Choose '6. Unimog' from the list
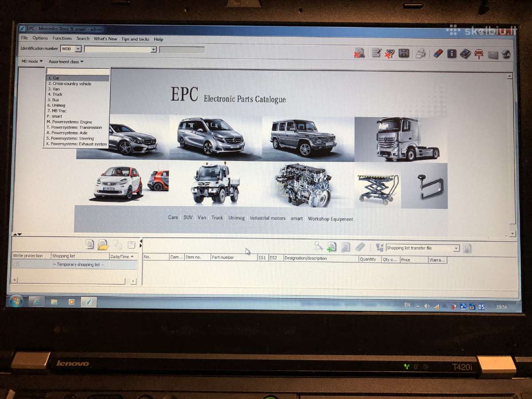 click(x=78, y=106)
